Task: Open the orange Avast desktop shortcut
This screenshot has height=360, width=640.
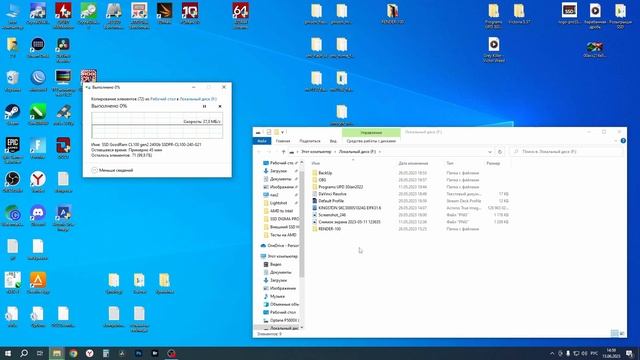Action: click(38, 283)
